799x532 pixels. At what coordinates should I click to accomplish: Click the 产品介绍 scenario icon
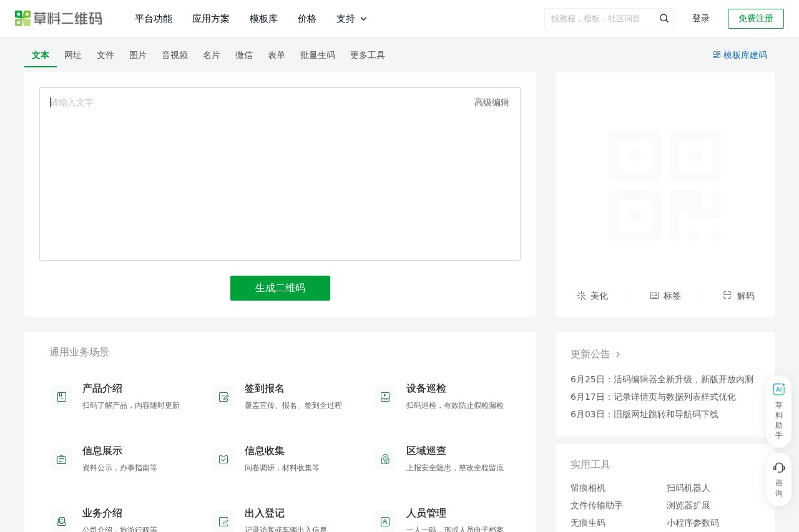61,397
